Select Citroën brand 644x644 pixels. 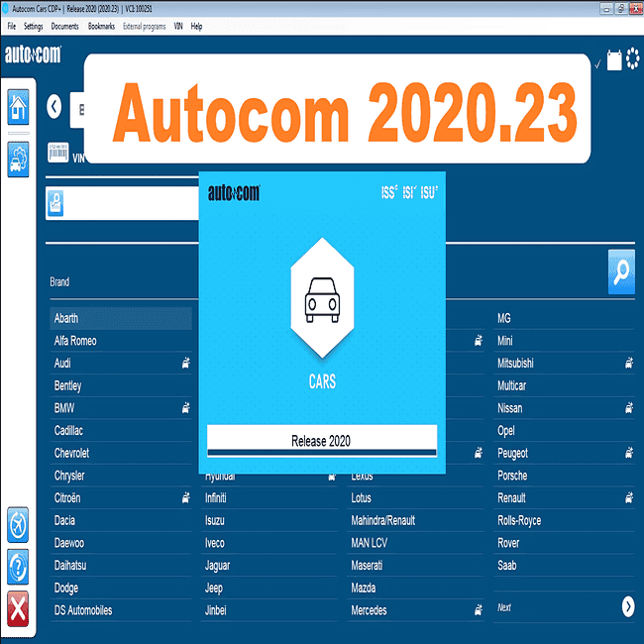point(121,497)
